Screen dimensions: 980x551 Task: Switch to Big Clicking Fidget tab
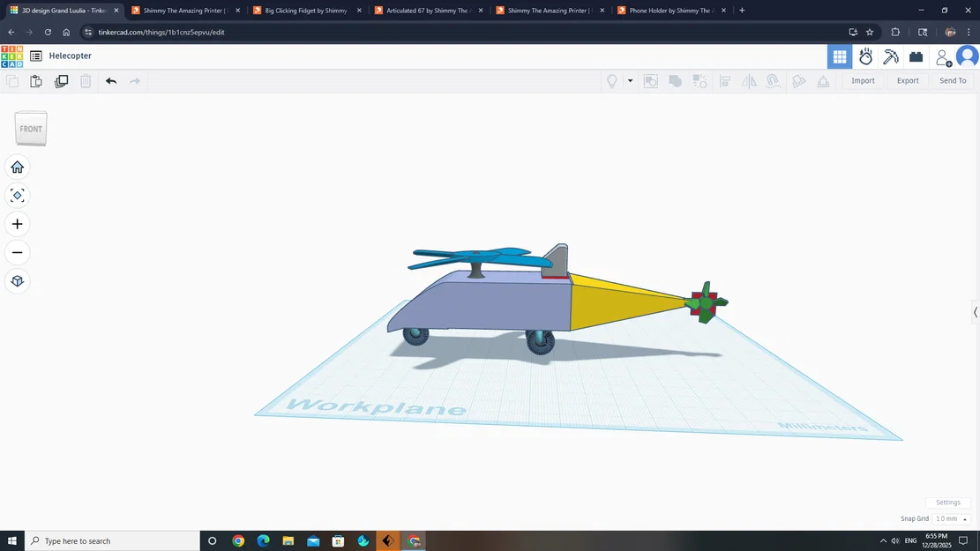pyautogui.click(x=305, y=11)
